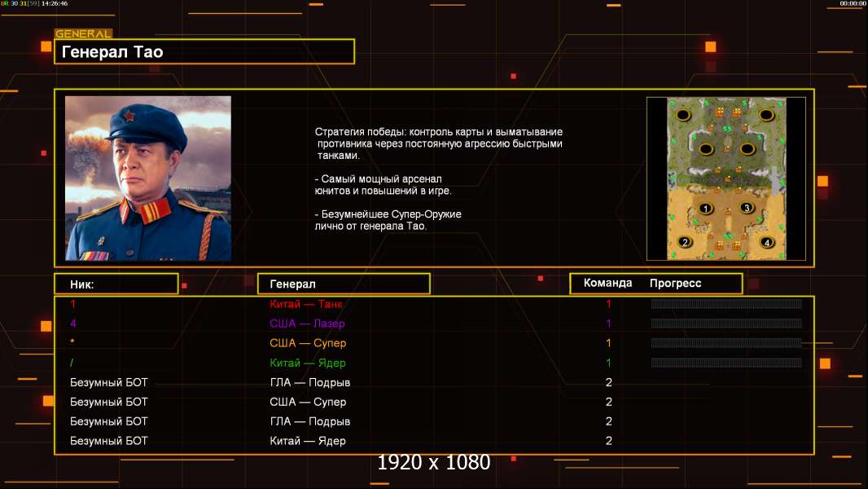Click the 00:00:00 timer readout

tap(853, 3)
